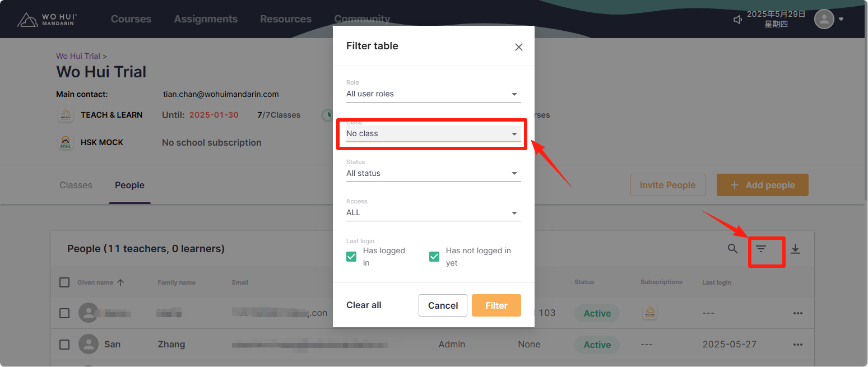Tick the select-all people checkbox

click(x=64, y=282)
